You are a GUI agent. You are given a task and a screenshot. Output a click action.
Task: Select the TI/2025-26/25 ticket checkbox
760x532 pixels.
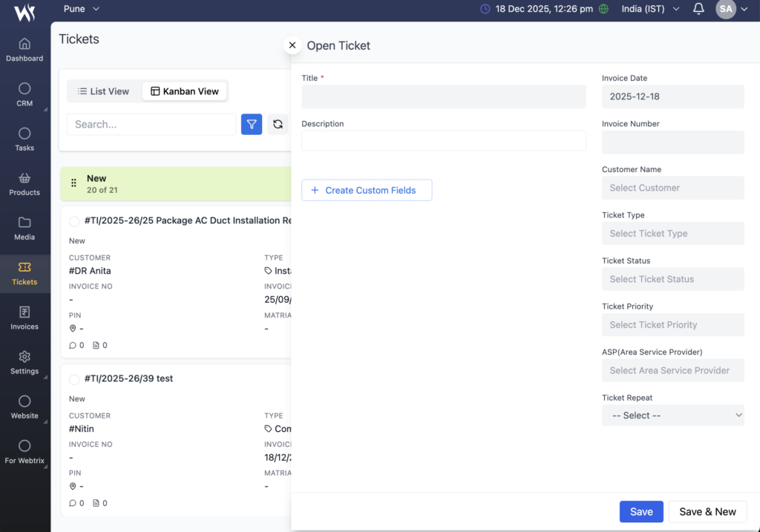[x=74, y=221]
